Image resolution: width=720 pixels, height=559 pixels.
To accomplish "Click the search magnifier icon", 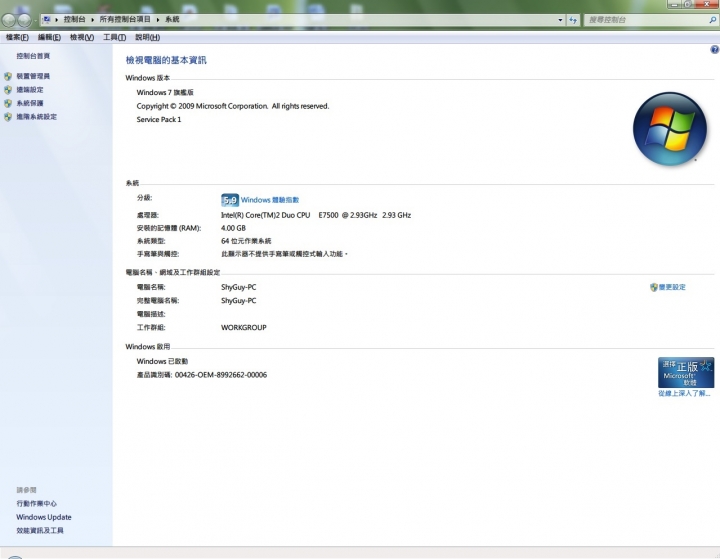I will (712, 20).
